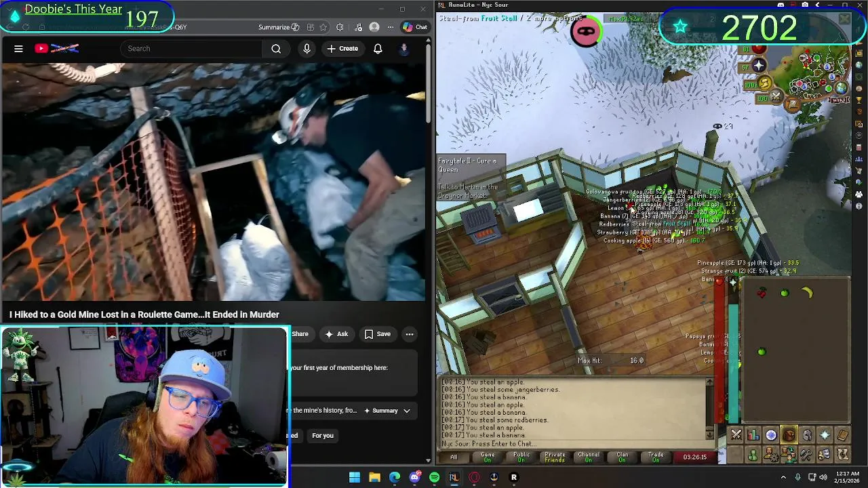Open the Clan chat-channel tab icon
Image resolution: width=868 pixels, height=488 pixels.
click(789, 455)
